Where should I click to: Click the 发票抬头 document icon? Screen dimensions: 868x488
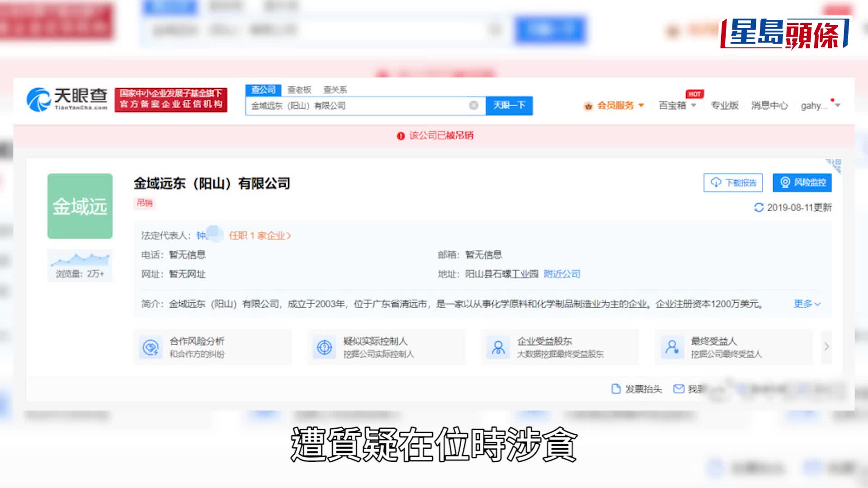pyautogui.click(x=615, y=389)
